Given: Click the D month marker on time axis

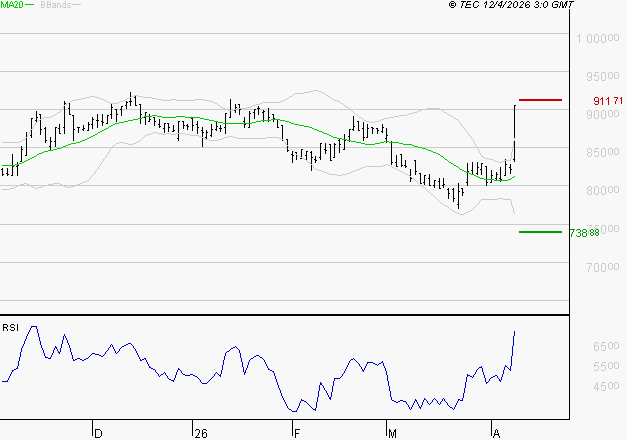Looking at the screenshot, I should pyautogui.click(x=98, y=434).
